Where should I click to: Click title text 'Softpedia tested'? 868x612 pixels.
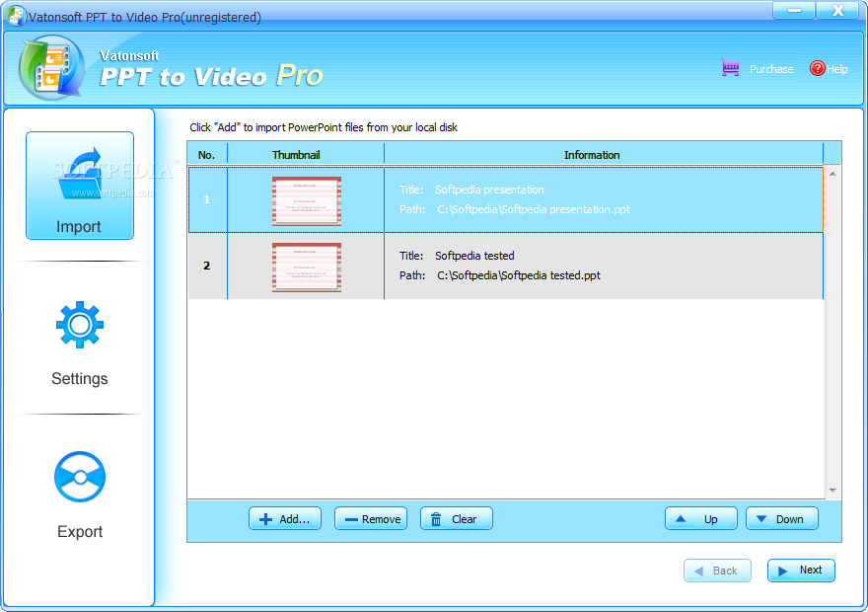(x=474, y=256)
